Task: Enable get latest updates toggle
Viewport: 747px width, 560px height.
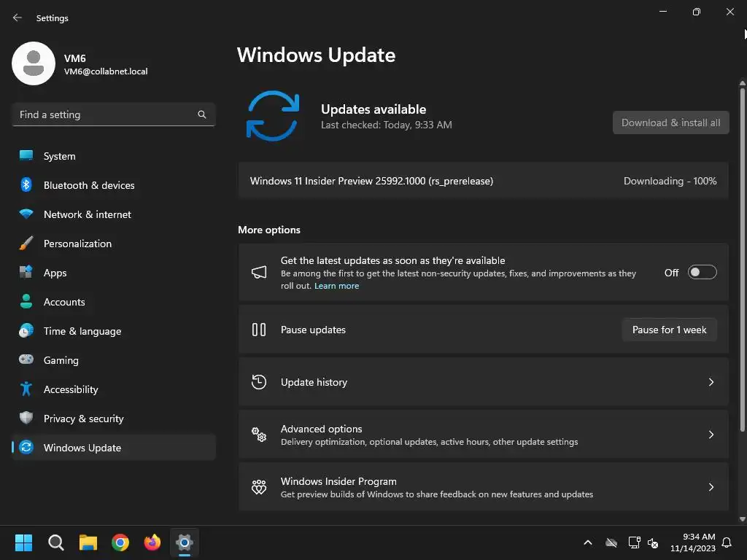Action: coord(703,273)
